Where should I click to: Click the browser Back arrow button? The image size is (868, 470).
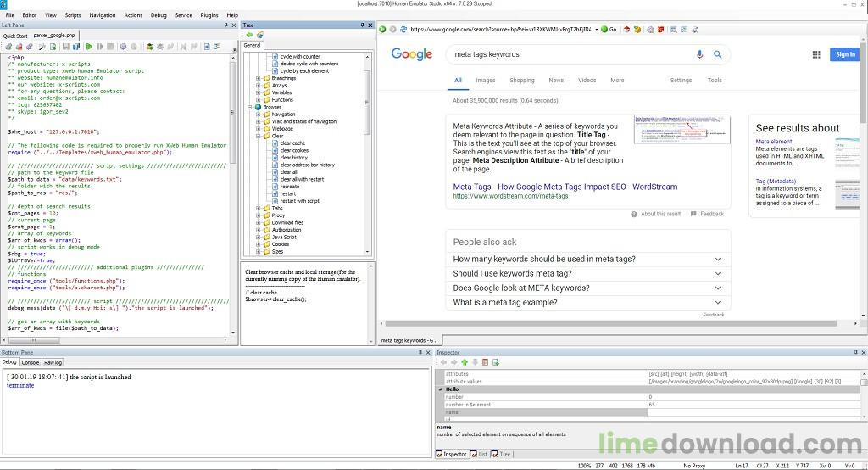[383, 29]
